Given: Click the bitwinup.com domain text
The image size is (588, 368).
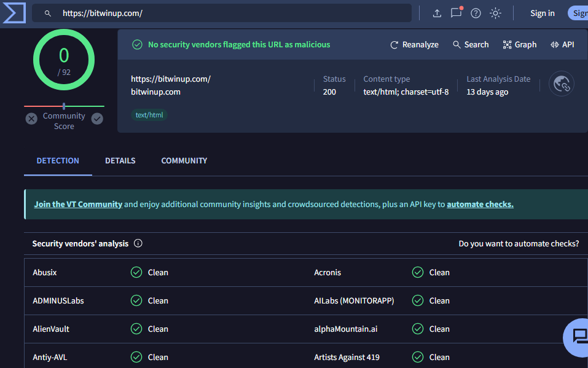Looking at the screenshot, I should coord(155,92).
